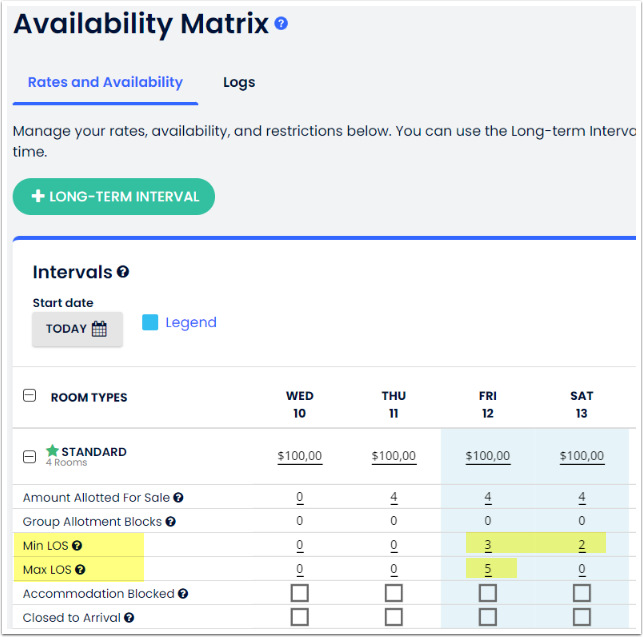Open the Today start date picker
The width and height of the screenshot is (643, 637).
77,329
